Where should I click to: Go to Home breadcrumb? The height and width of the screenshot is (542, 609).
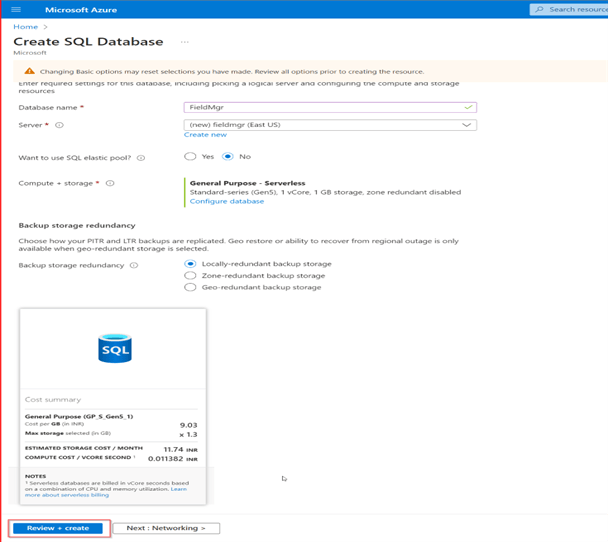26,27
